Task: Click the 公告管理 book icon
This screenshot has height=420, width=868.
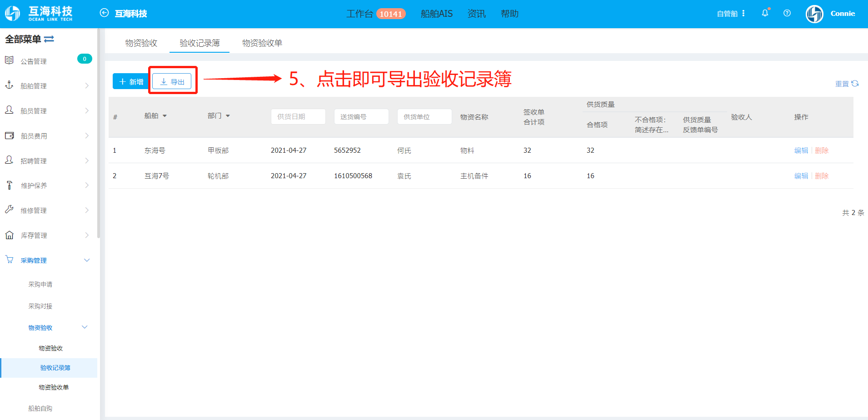Action: point(9,60)
